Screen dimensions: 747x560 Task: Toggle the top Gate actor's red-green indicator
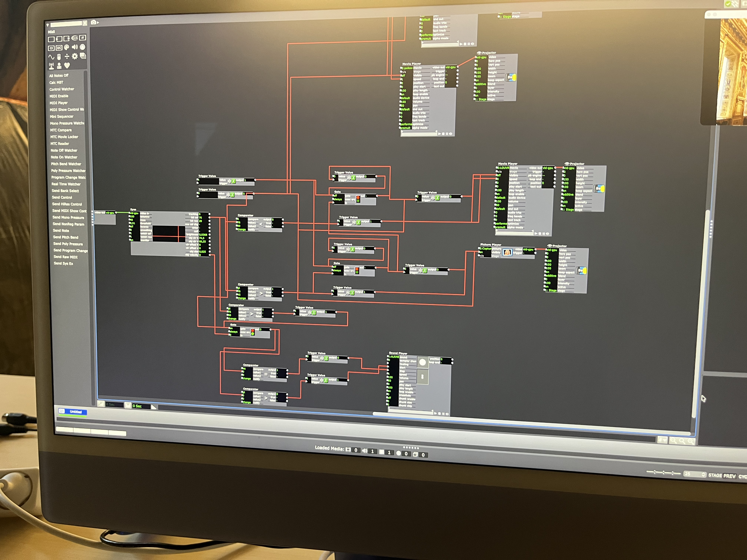(x=358, y=199)
